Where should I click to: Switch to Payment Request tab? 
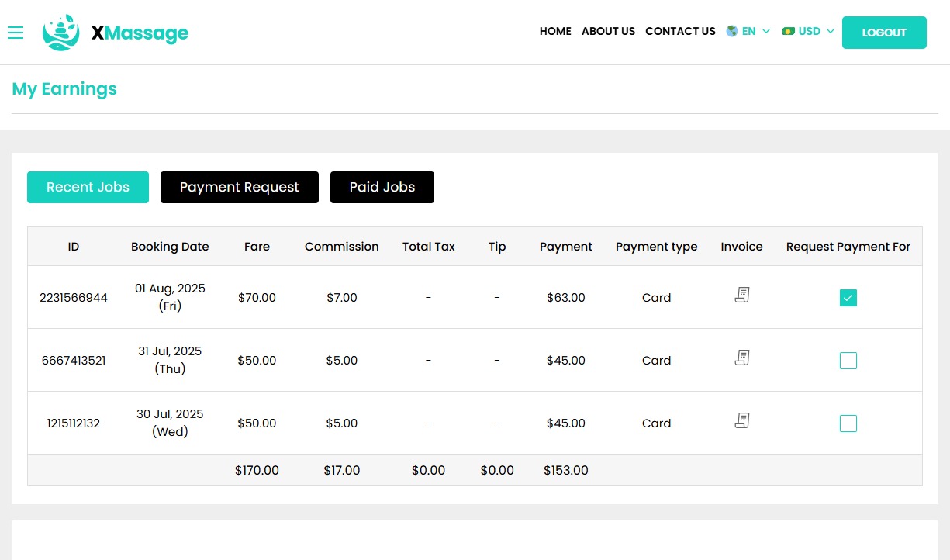[x=239, y=188]
